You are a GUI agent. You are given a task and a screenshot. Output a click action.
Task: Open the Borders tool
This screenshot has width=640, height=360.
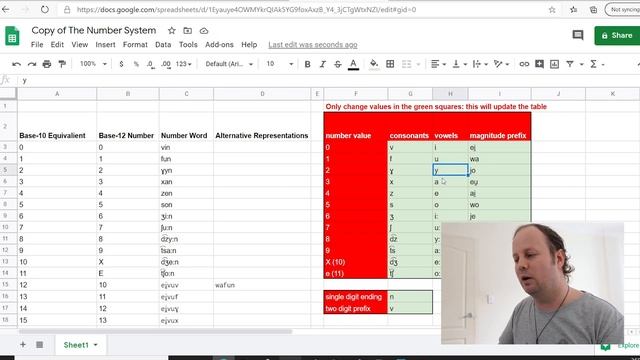390,64
